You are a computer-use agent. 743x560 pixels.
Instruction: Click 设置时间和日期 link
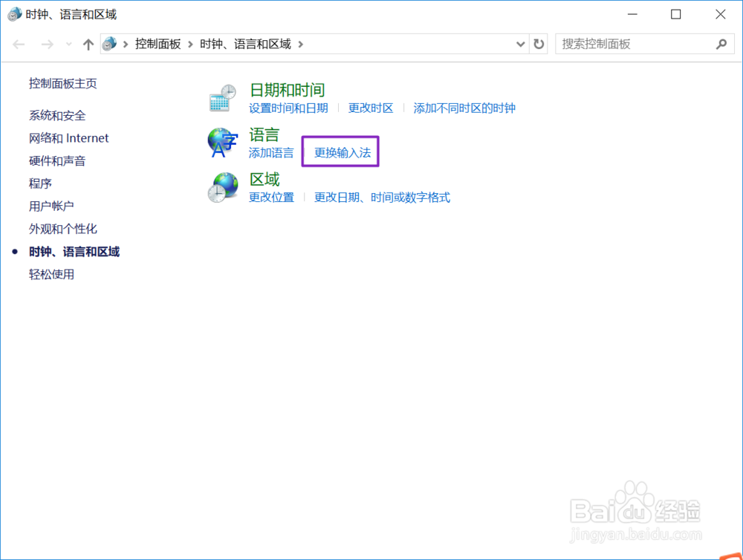289,108
